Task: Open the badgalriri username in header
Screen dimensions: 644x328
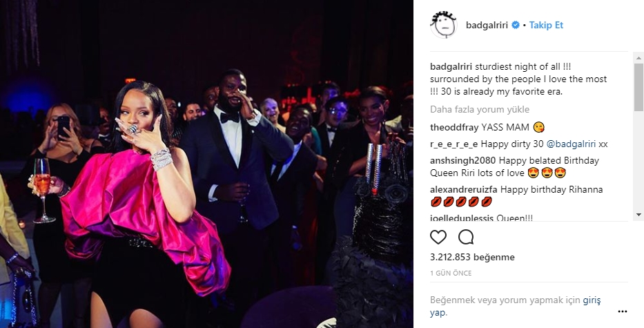Action: (x=487, y=25)
